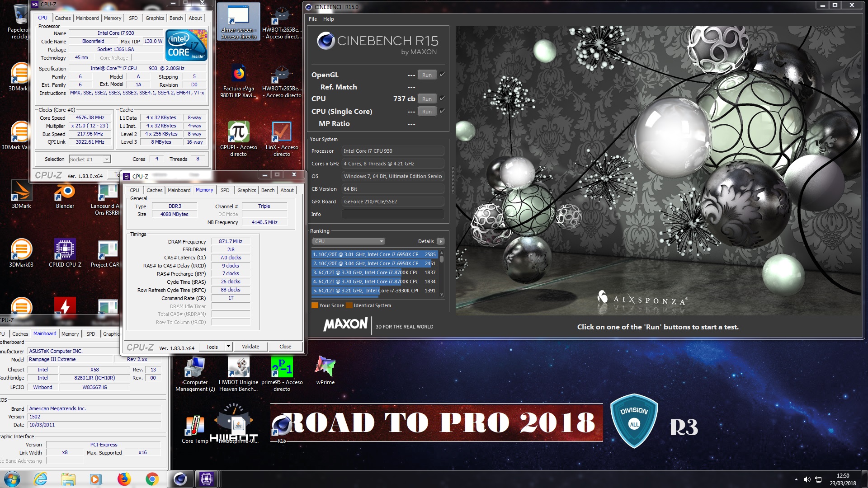Open the Core Temp desktop icon
This screenshot has height=488, width=868.
(x=195, y=429)
